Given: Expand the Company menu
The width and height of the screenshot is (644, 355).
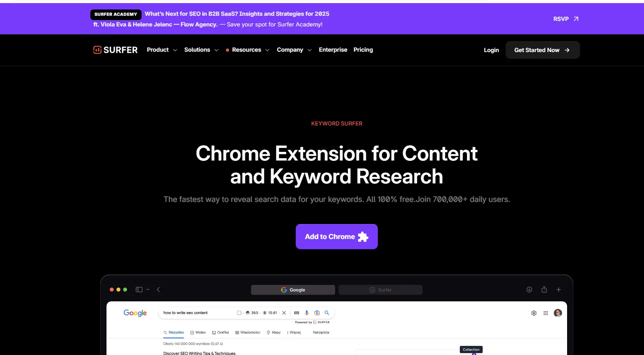Looking at the screenshot, I should tap(294, 50).
